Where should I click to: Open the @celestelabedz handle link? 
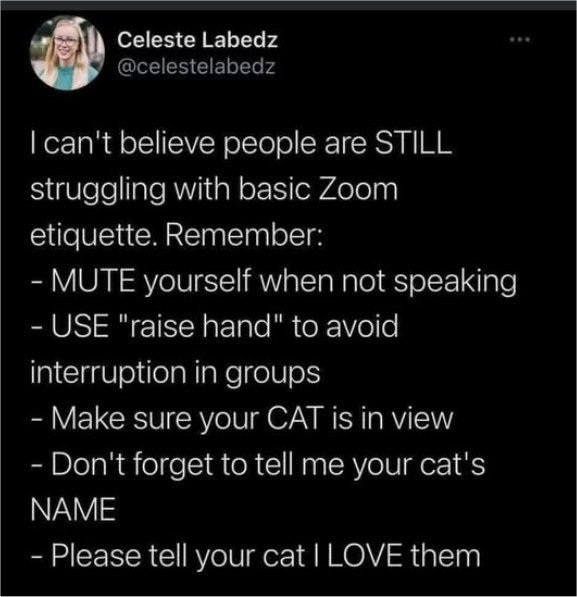[196, 67]
